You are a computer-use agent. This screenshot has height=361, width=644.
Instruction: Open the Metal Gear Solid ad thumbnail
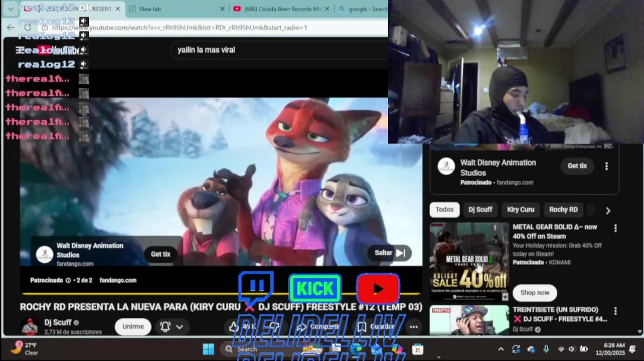(x=469, y=262)
